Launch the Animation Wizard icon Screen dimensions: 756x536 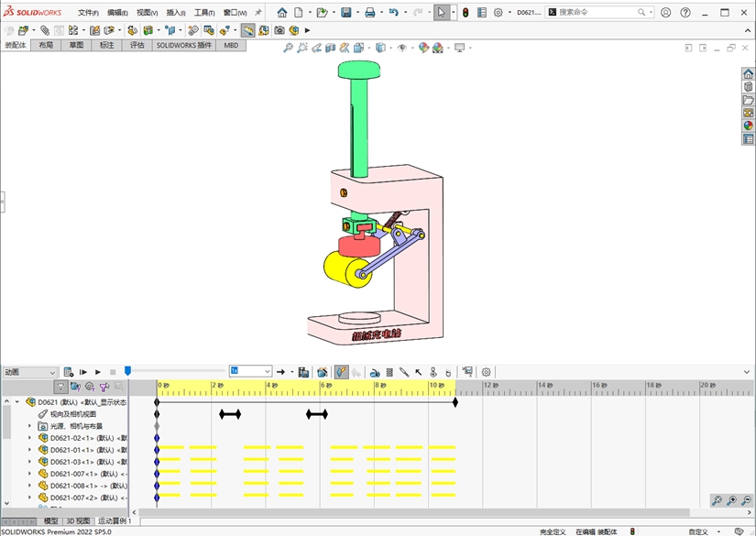[x=323, y=372]
